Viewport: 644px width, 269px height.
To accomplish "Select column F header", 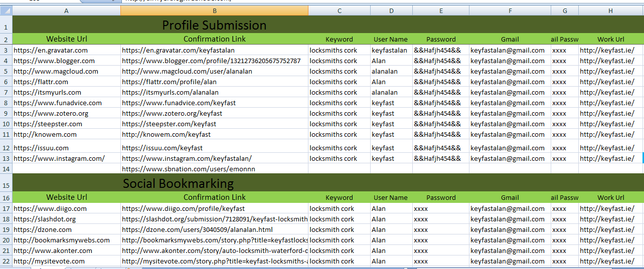I will tap(510, 11).
